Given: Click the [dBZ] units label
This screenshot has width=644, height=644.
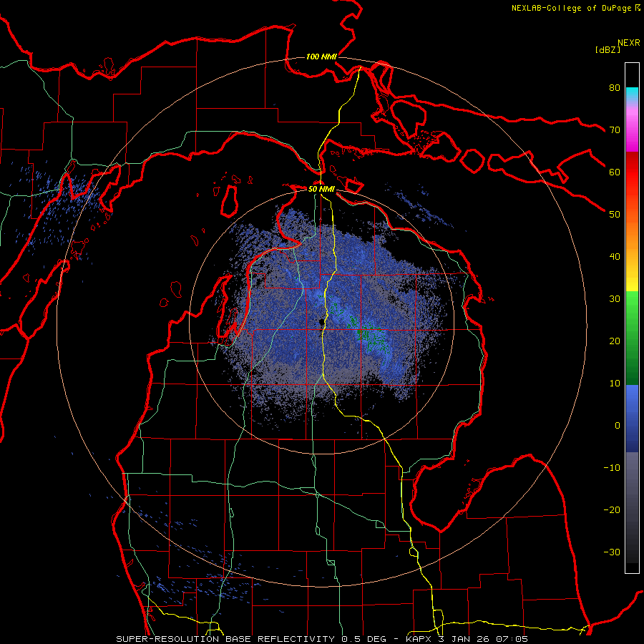Looking at the screenshot, I should pyautogui.click(x=608, y=50).
